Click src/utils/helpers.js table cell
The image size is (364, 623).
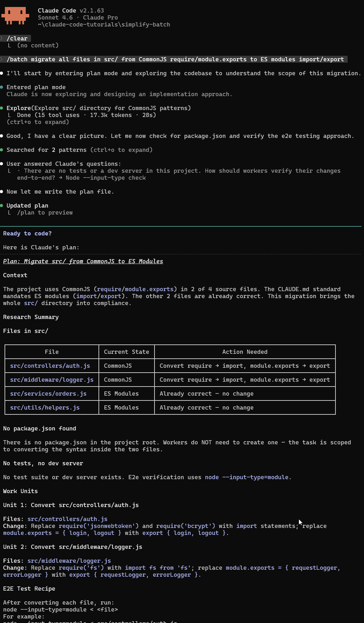pos(45,407)
